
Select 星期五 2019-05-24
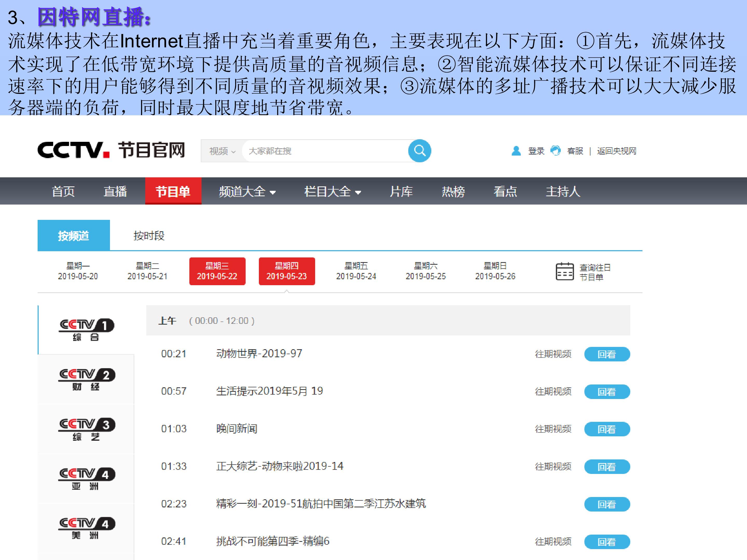pos(356,271)
